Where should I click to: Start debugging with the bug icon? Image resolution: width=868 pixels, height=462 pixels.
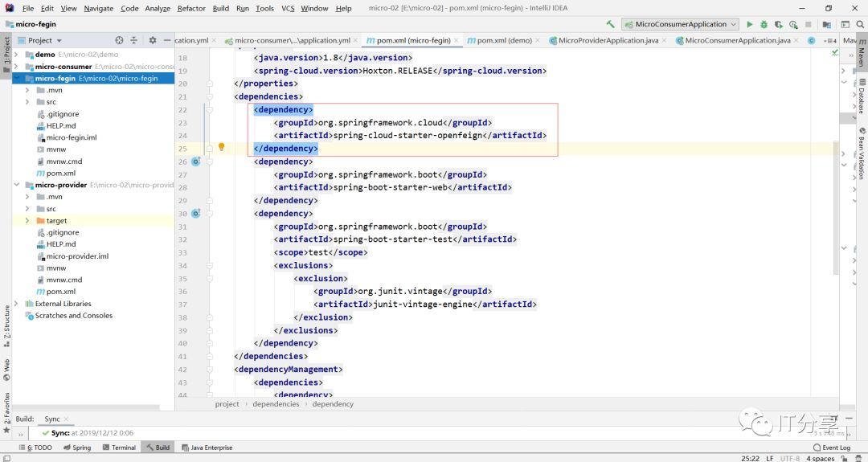point(764,24)
